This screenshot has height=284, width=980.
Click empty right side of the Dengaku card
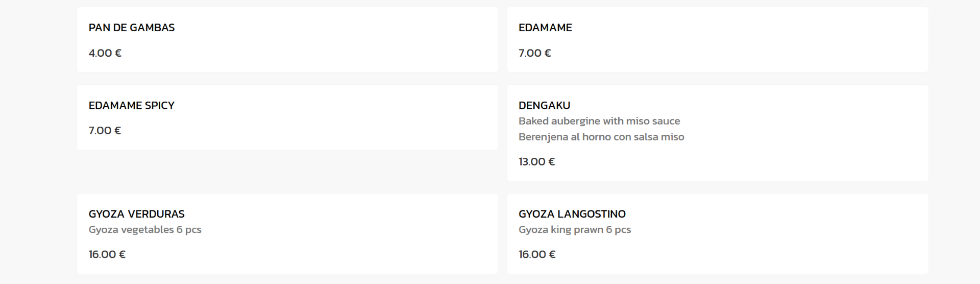coord(817,133)
